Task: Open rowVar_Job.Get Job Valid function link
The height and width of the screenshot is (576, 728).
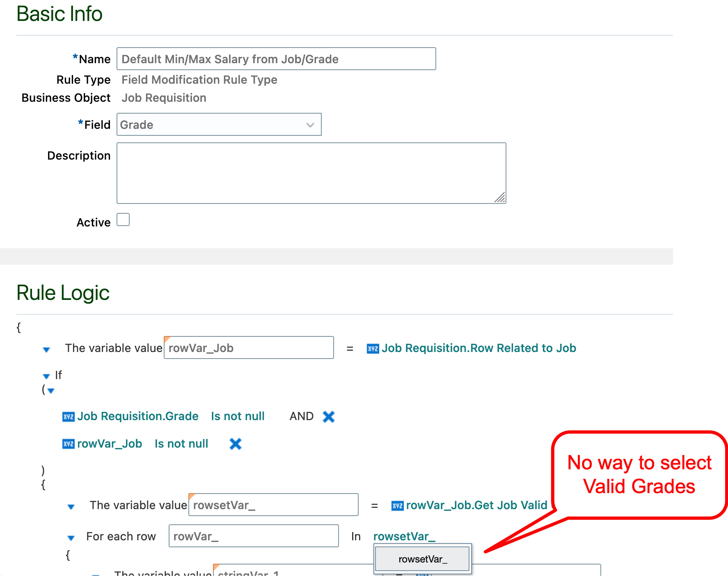Action: pos(476,505)
